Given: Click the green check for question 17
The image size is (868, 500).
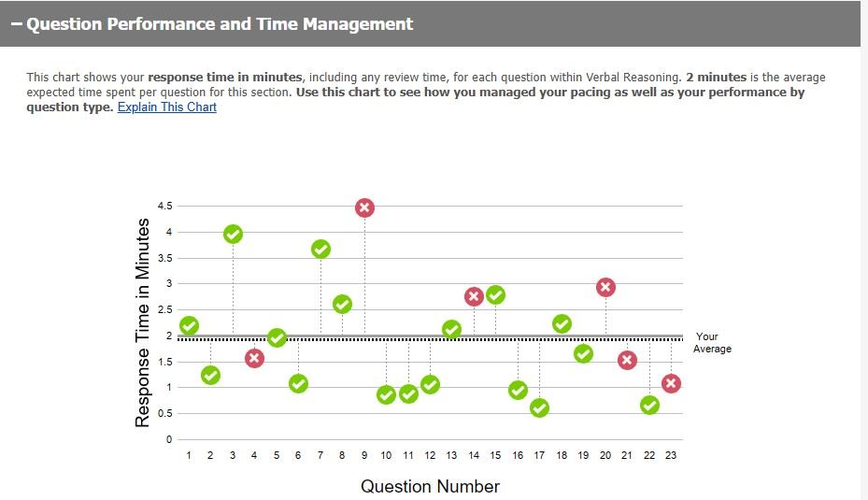Looking at the screenshot, I should click(x=539, y=407).
